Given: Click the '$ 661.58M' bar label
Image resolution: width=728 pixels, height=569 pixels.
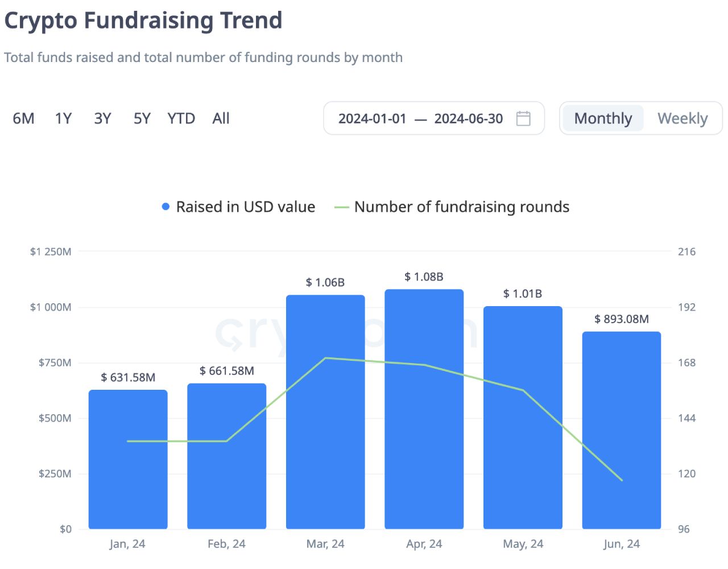Looking at the screenshot, I should point(226,371).
